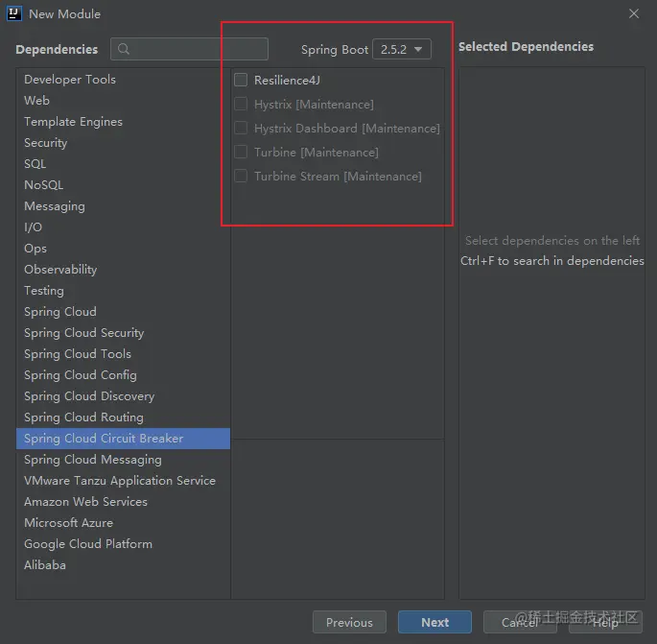Select the Developer Tools category
657x644 pixels.
coord(123,80)
